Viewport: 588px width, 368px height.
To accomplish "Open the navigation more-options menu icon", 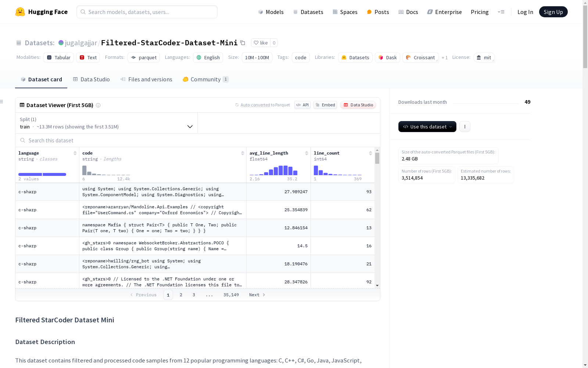I will (501, 12).
